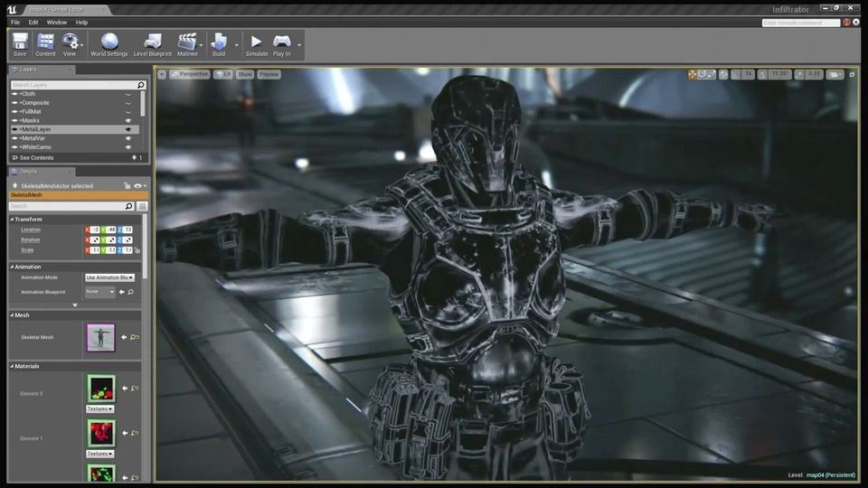Click the search magnifier in Details panel
This screenshot has width=868, height=488.
(x=129, y=206)
